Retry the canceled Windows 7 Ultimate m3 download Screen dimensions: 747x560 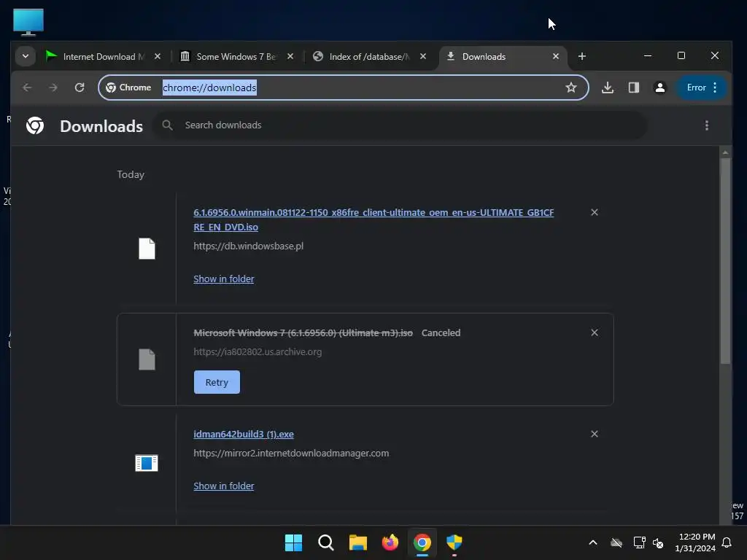click(x=217, y=382)
